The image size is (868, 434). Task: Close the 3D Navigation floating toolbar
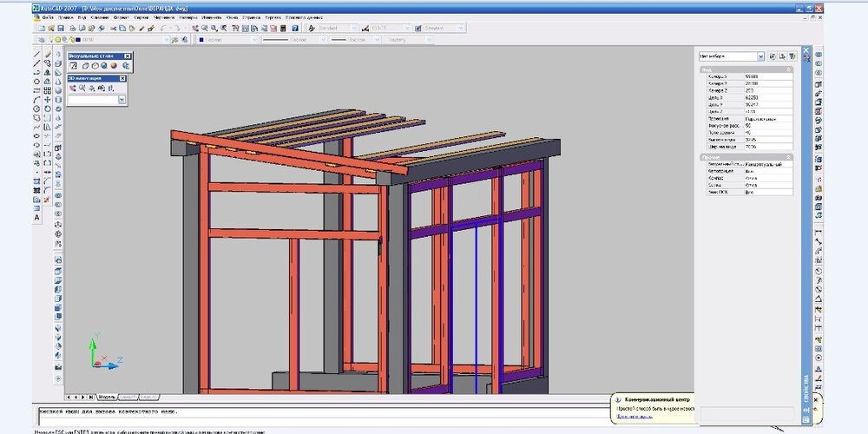(x=123, y=78)
